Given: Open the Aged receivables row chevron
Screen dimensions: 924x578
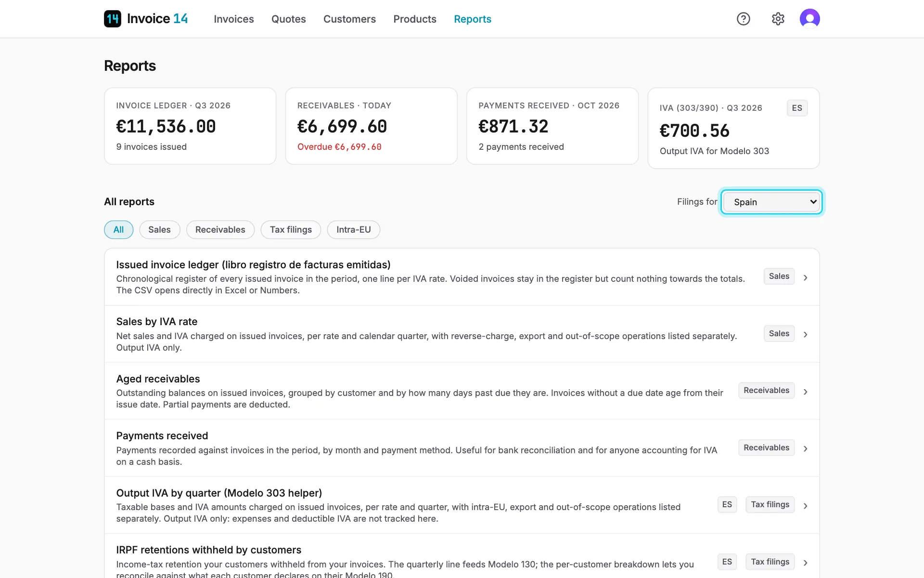Looking at the screenshot, I should [806, 392].
